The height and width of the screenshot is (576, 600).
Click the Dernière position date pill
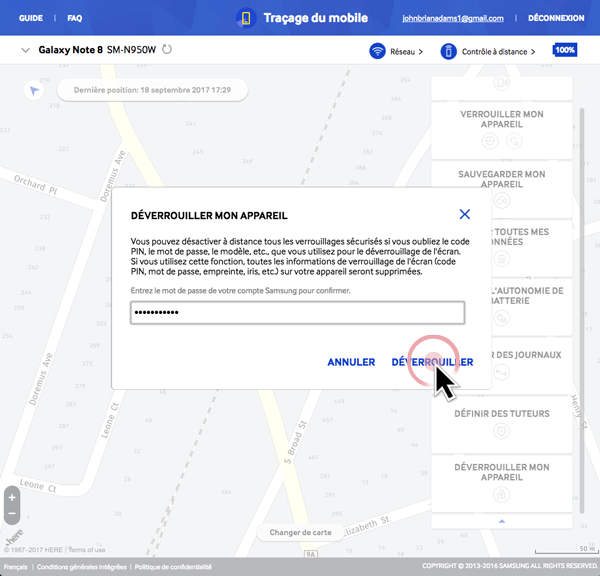[152, 90]
